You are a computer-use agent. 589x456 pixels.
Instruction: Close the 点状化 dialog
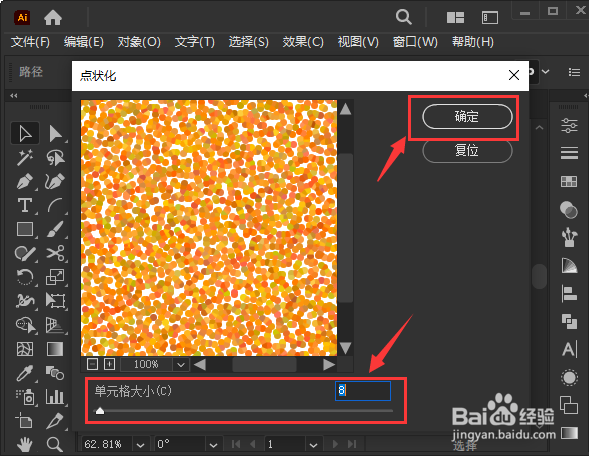pos(514,75)
